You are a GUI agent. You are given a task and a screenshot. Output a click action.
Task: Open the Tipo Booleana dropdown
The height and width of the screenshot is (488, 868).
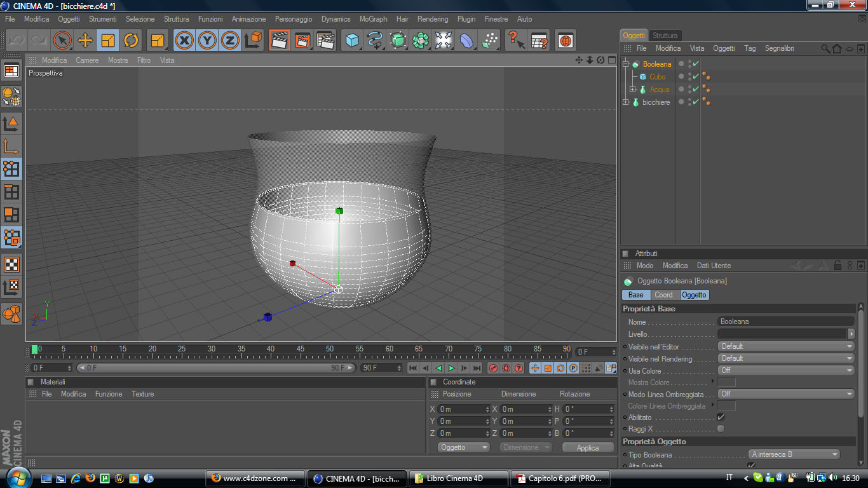click(794, 454)
